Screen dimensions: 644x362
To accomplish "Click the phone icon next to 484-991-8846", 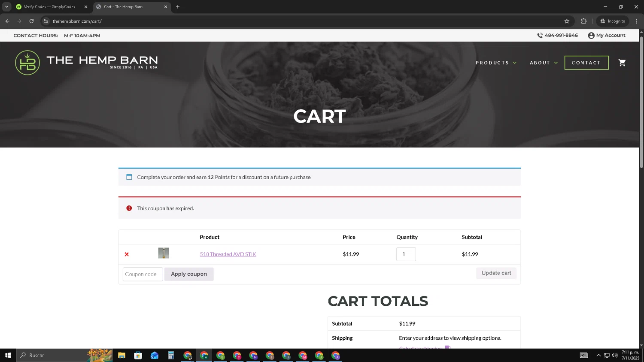I will [x=540, y=36].
